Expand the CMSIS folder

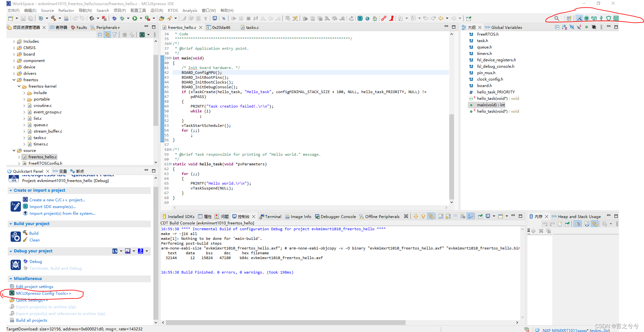(x=14, y=48)
